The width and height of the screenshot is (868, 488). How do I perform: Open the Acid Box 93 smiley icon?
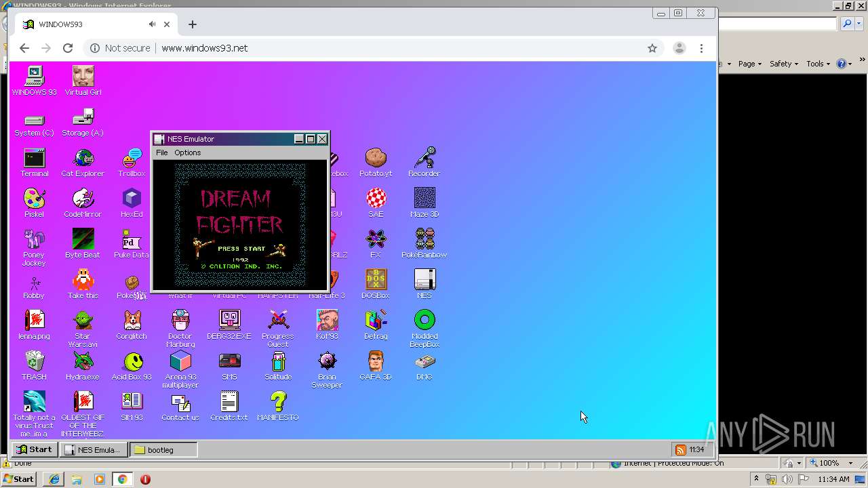coord(132,366)
